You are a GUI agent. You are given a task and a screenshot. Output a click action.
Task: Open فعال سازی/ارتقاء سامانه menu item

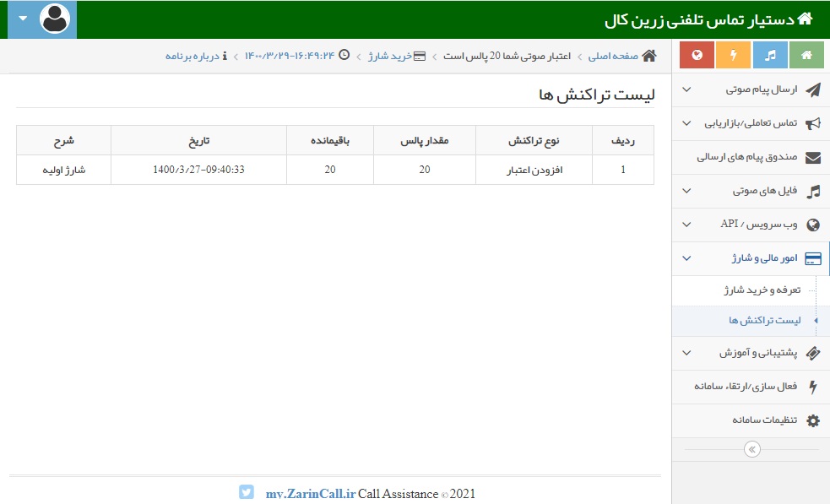751,387
